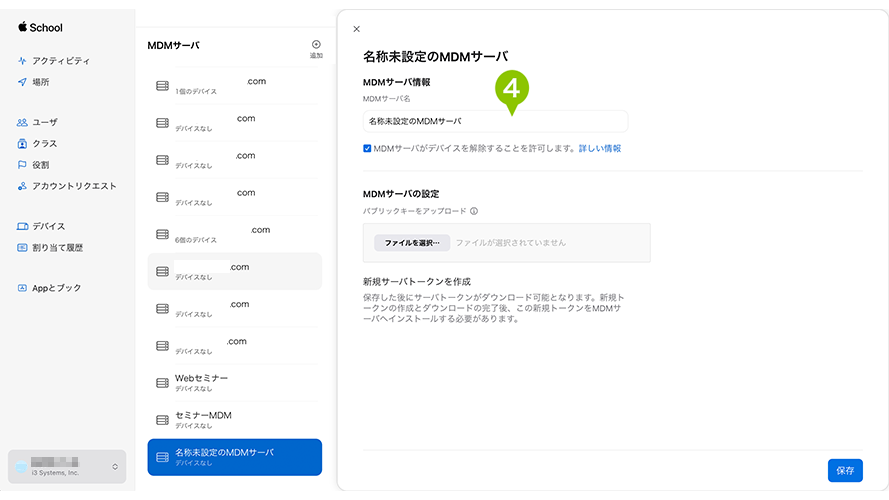The height and width of the screenshot is (500, 889).
Task: Click the Apple School logo
Action: pos(40,27)
